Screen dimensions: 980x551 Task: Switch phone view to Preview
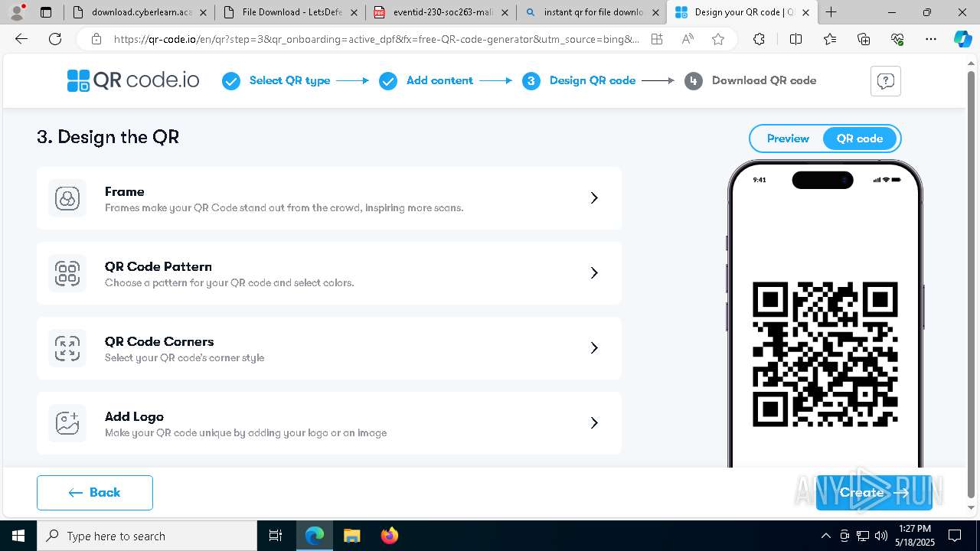(788, 139)
